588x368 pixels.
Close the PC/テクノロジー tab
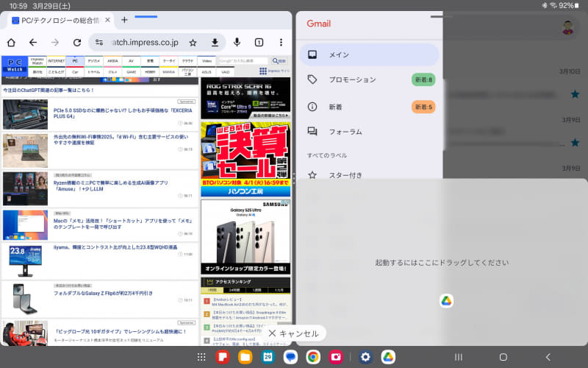click(107, 20)
